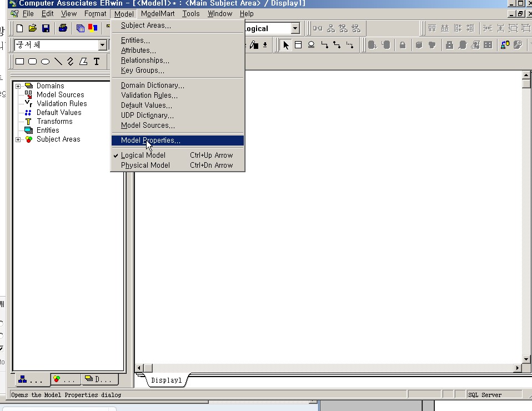The height and width of the screenshot is (411, 532).
Task: Select Default Values in the tree
Action: [x=59, y=112]
